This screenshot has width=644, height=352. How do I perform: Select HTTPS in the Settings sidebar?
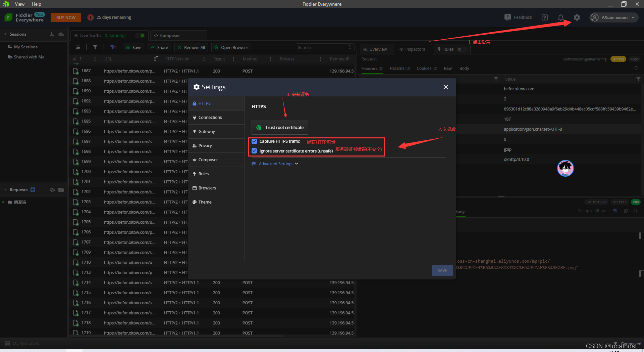coord(216,103)
